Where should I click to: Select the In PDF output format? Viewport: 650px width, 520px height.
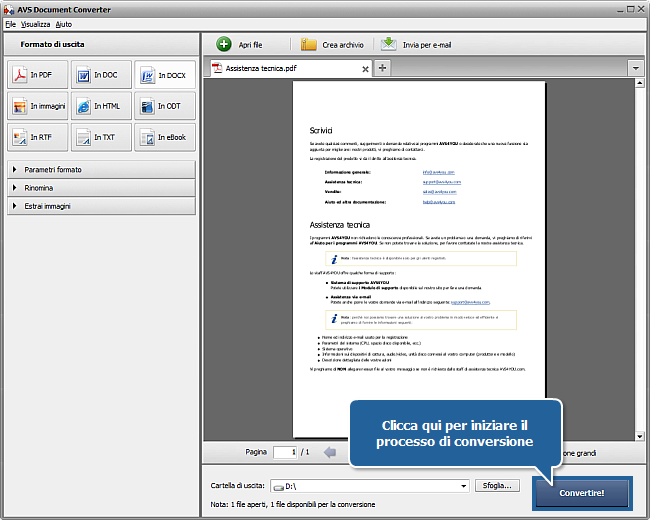point(37,75)
